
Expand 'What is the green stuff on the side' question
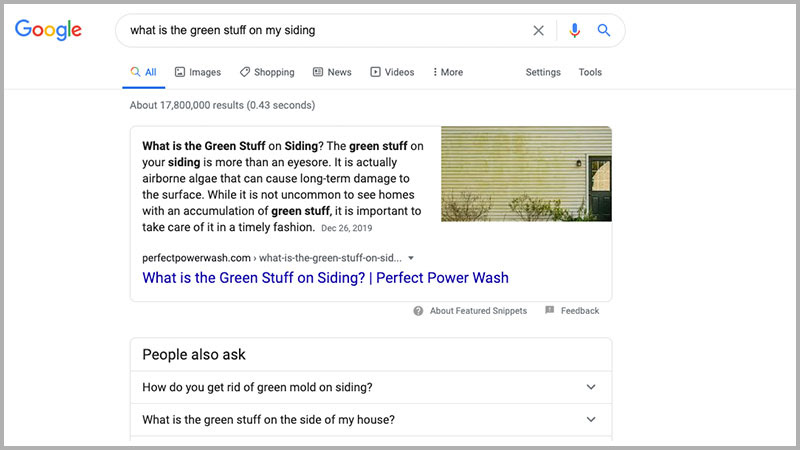pos(371,420)
